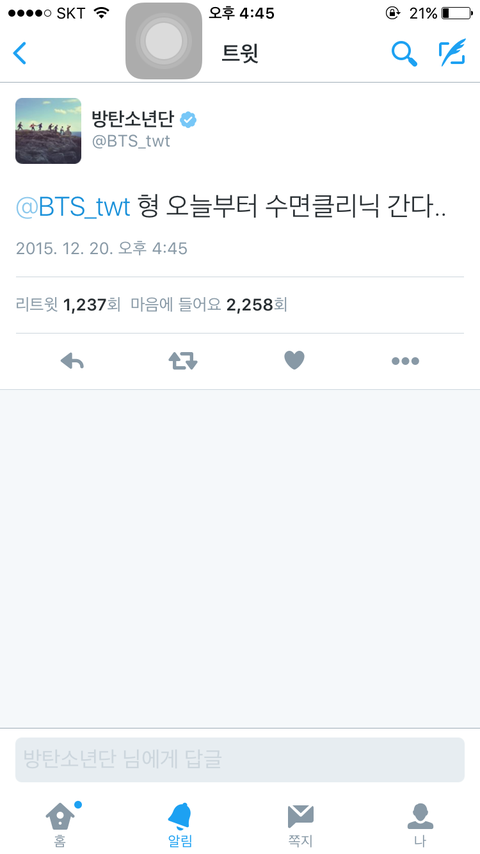Switch to the 홈 home tab

[x=60, y=825]
